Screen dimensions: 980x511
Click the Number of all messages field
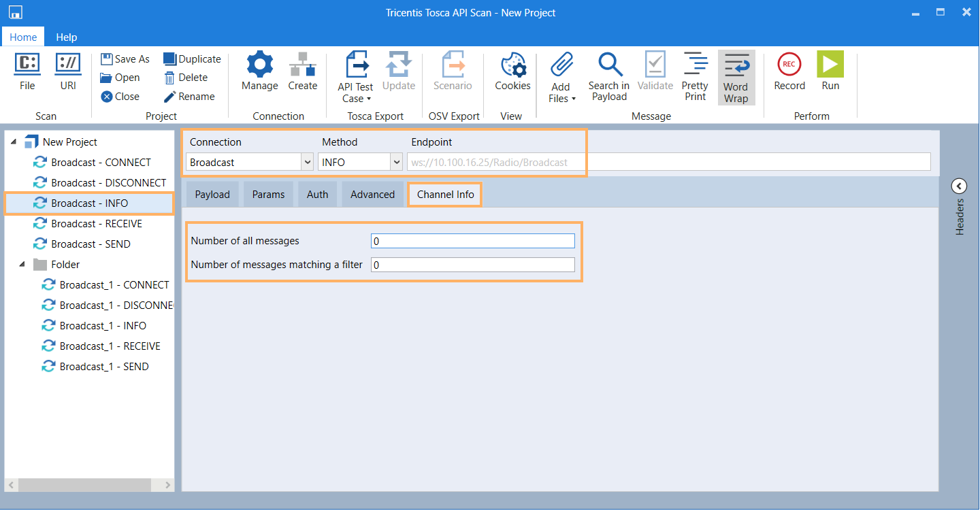tap(472, 241)
